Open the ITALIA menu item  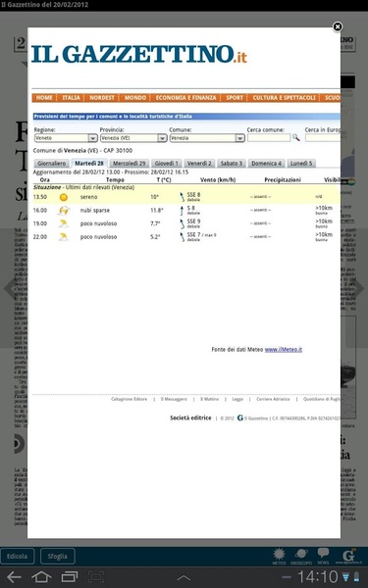tap(71, 97)
